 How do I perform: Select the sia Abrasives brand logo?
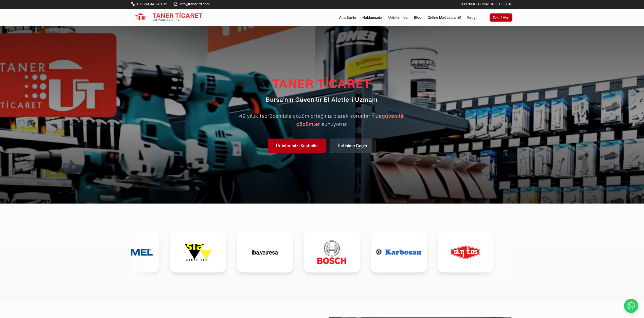pyautogui.click(x=198, y=252)
